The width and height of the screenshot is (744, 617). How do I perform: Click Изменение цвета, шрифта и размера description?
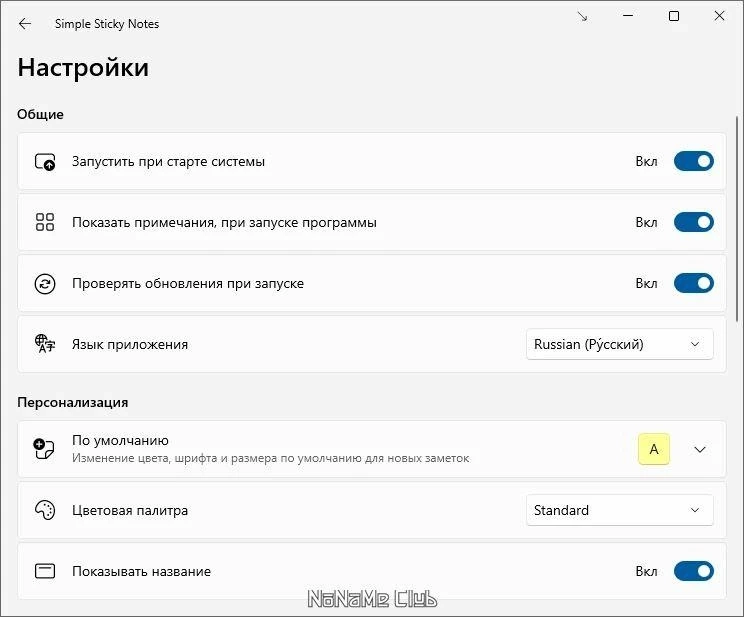[x=271, y=458]
